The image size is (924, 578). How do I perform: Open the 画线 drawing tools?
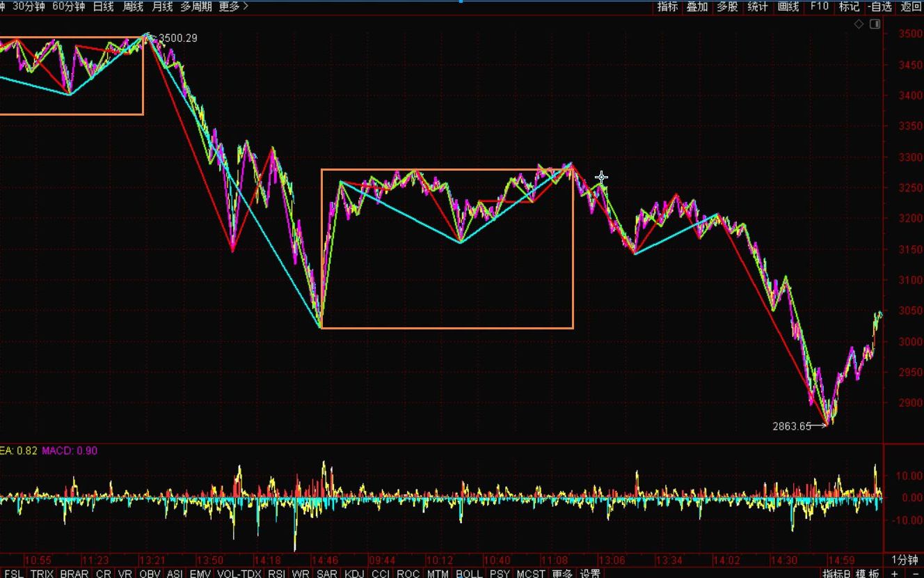pyautogui.click(x=788, y=6)
